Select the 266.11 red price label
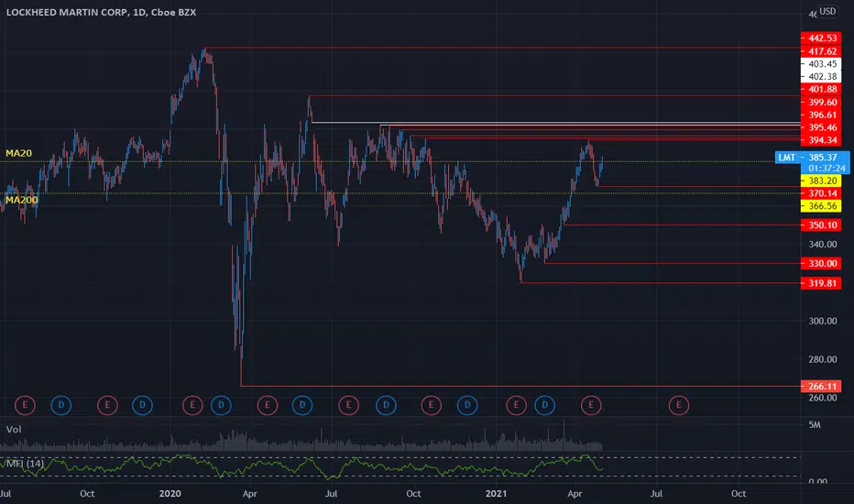Screen dimensions: 854x504 pos(821,387)
